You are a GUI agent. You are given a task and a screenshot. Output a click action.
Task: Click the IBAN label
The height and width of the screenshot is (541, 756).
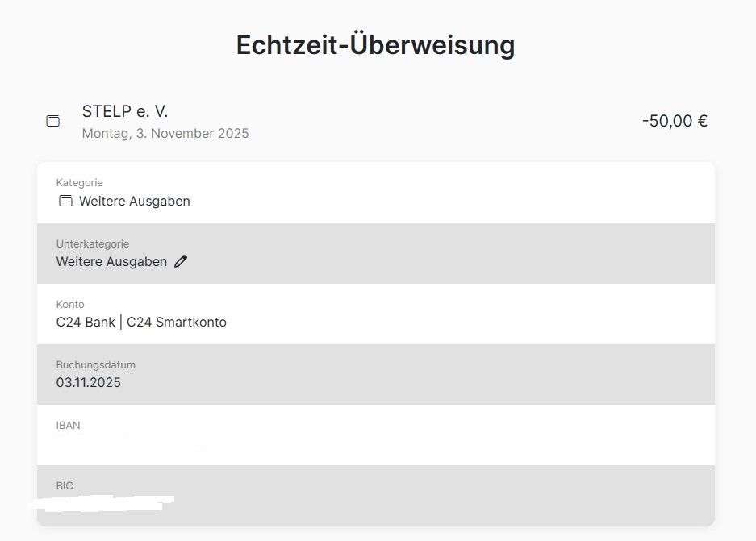click(x=69, y=425)
